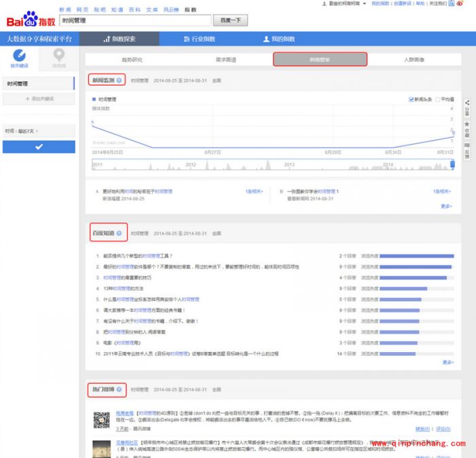The height and width of the screenshot is (458, 476).
Task: Select the 按关键词 keyword mode icon
Action: pyautogui.click(x=19, y=58)
